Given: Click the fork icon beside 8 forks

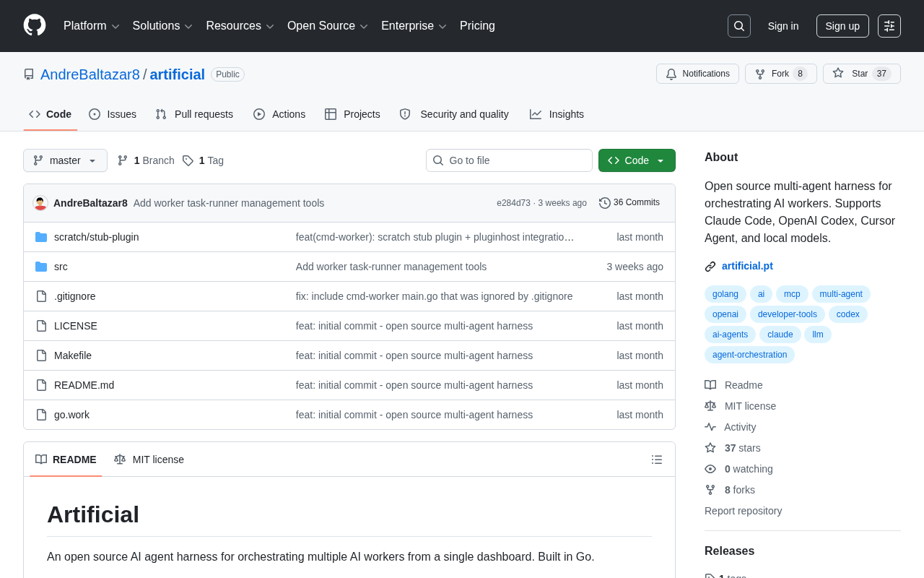Looking at the screenshot, I should [710, 490].
